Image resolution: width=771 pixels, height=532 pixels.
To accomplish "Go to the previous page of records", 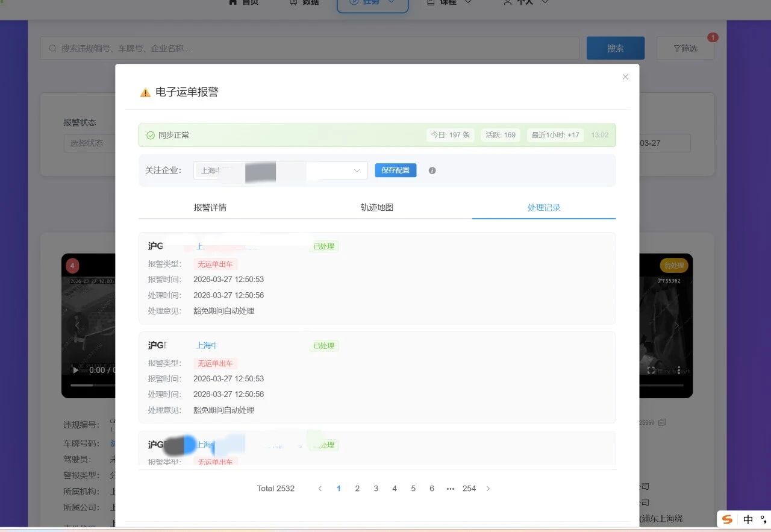I will coord(320,489).
